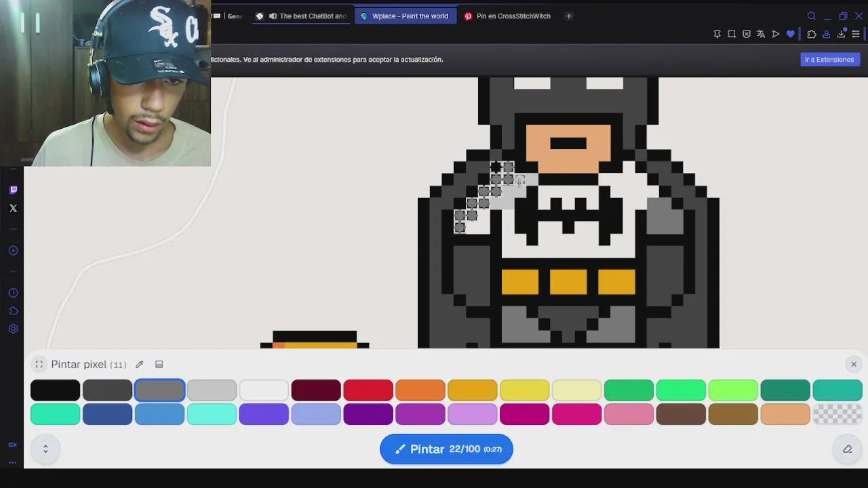Select the magenta pink color swatch
Screen dimensions: 868x488
(577, 414)
